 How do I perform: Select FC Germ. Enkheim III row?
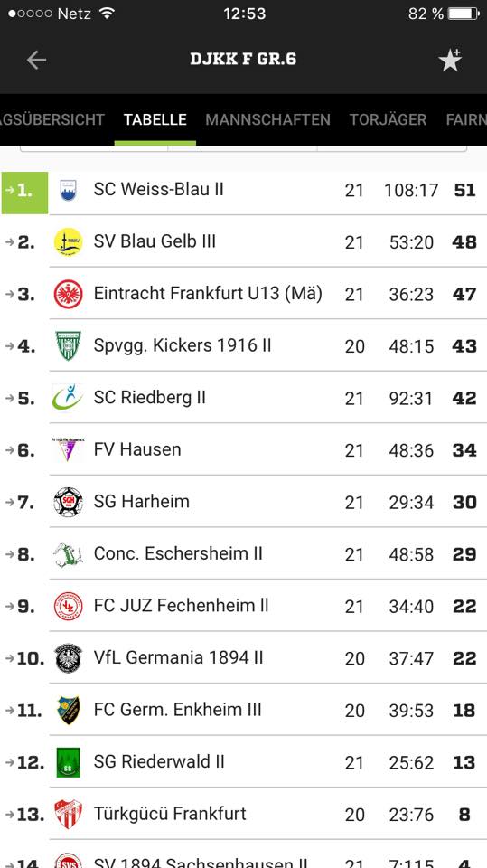point(244,710)
